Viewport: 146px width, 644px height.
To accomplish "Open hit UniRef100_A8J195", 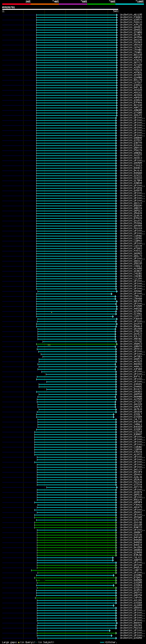I will 131,15.
